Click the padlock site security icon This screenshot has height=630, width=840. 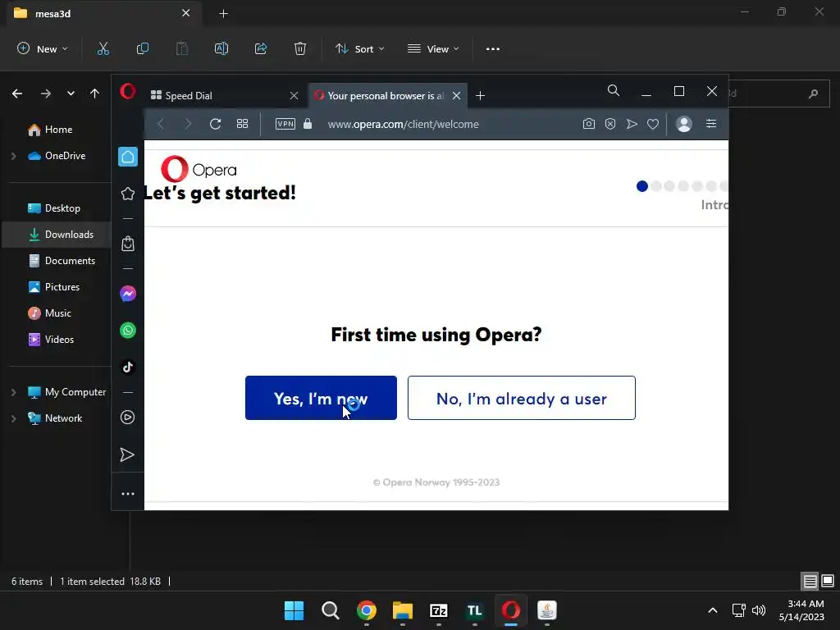pyautogui.click(x=308, y=124)
